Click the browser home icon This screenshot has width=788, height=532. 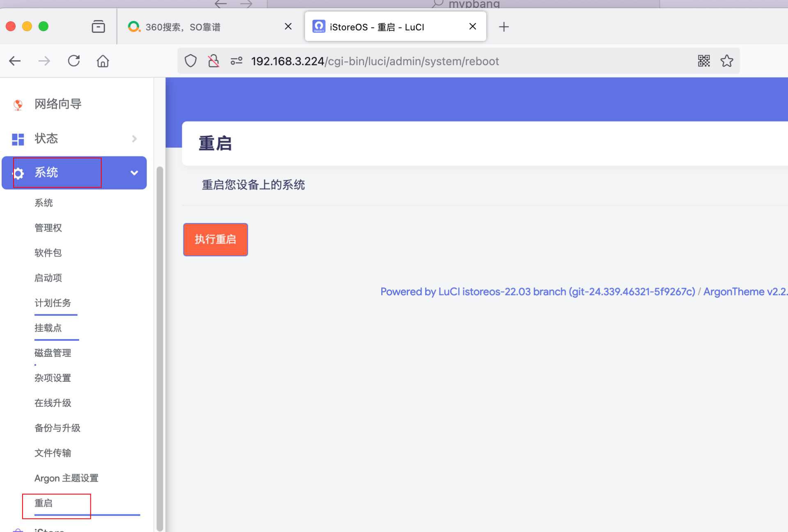pyautogui.click(x=103, y=61)
